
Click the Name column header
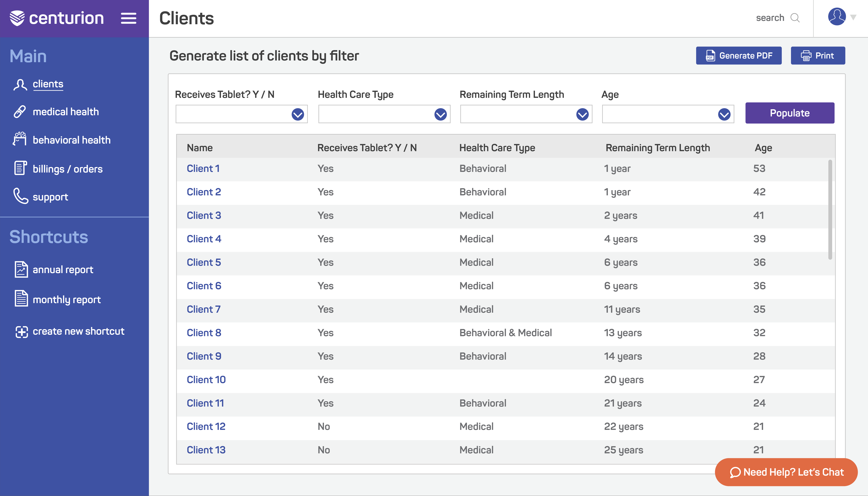point(199,148)
